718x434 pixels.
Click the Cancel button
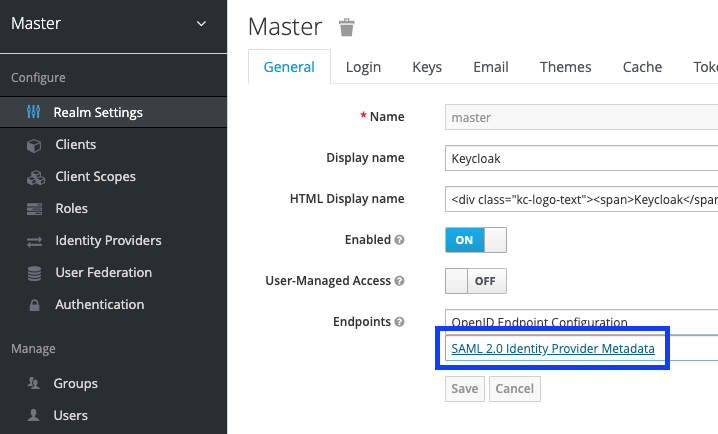pos(515,389)
